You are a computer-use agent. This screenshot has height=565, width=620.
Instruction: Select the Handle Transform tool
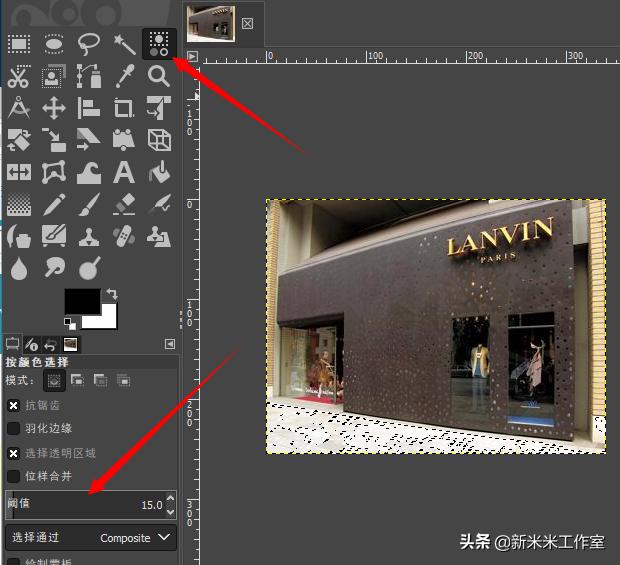(x=124, y=140)
